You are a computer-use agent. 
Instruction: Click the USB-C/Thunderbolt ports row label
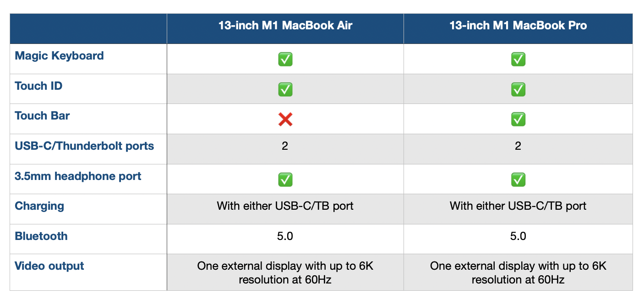[x=84, y=146]
